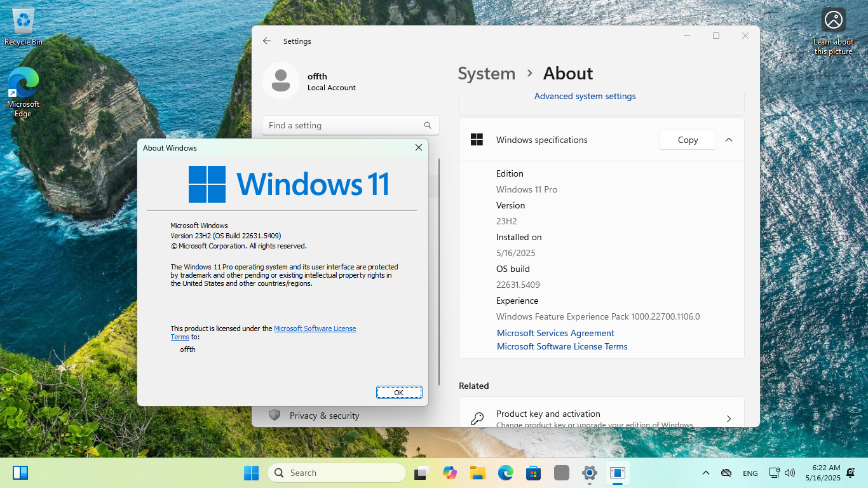Image resolution: width=868 pixels, height=488 pixels.
Task: Go back using the Settings back arrow
Action: click(x=267, y=41)
